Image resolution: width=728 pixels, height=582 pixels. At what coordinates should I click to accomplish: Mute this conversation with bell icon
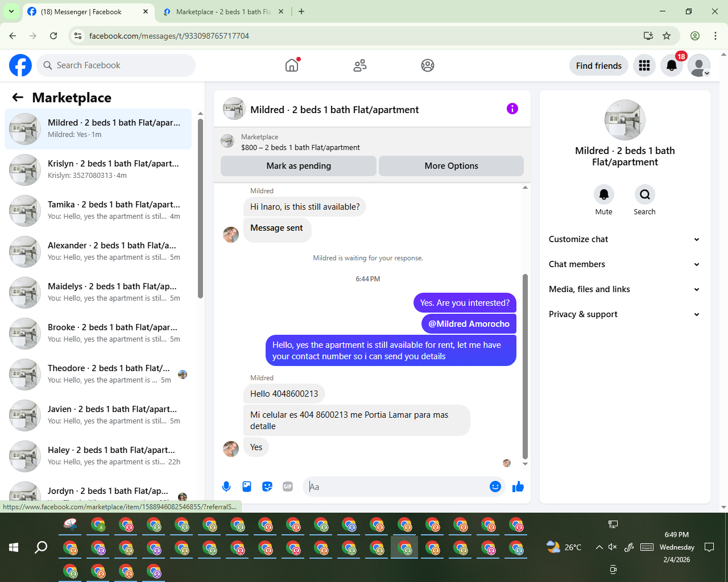click(604, 194)
